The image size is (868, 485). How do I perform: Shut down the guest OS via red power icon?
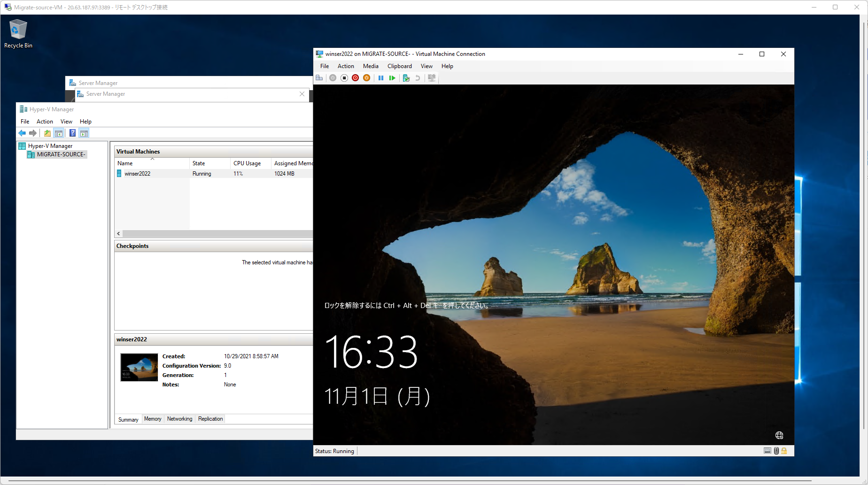(x=356, y=78)
